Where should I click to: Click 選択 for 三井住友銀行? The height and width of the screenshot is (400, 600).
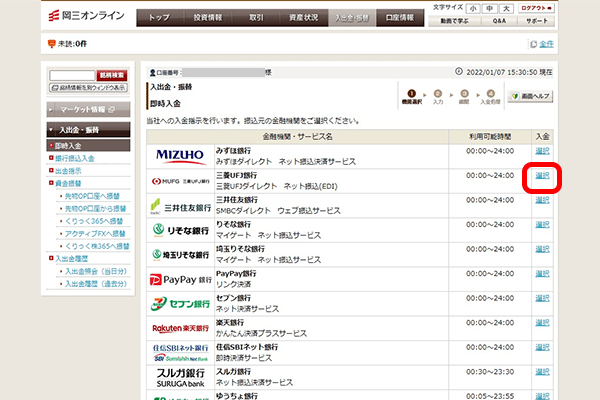[x=542, y=200]
